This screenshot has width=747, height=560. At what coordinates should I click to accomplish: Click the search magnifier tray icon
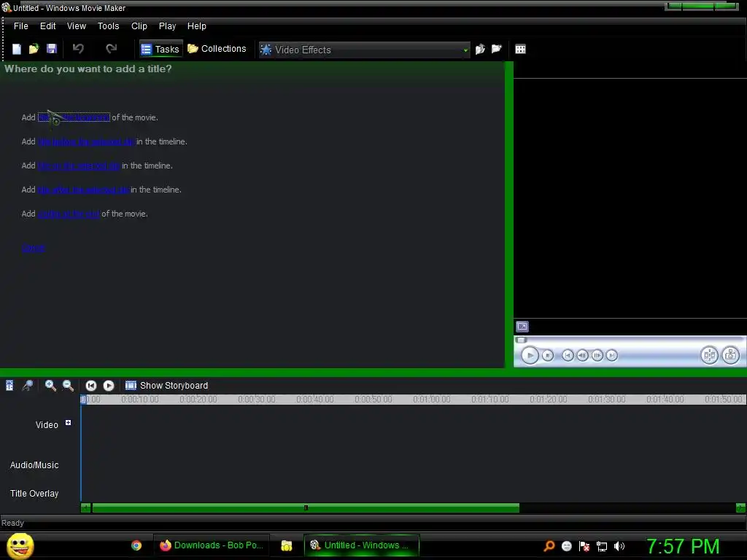(x=549, y=546)
